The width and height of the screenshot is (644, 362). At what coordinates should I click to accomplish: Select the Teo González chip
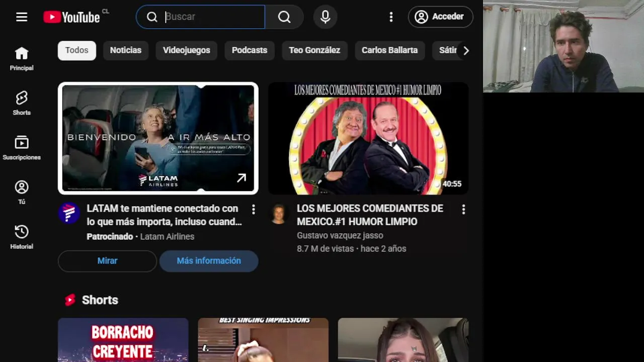coord(314,50)
